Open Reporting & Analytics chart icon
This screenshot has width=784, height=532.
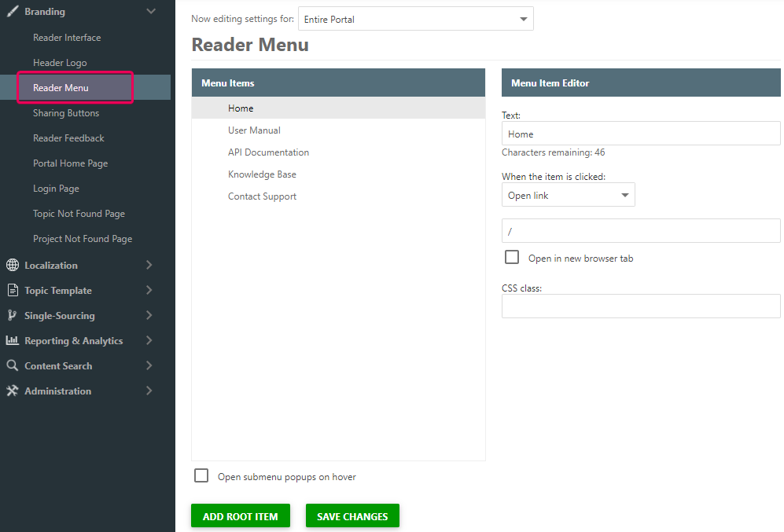click(x=13, y=340)
